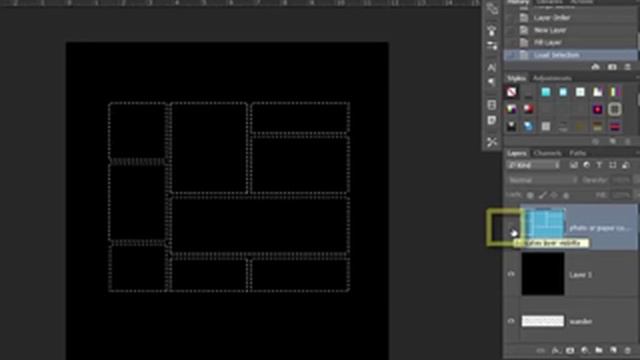Image resolution: width=640 pixels, height=360 pixels.
Task: Lock image pixels with brush icon
Action: [542, 196]
